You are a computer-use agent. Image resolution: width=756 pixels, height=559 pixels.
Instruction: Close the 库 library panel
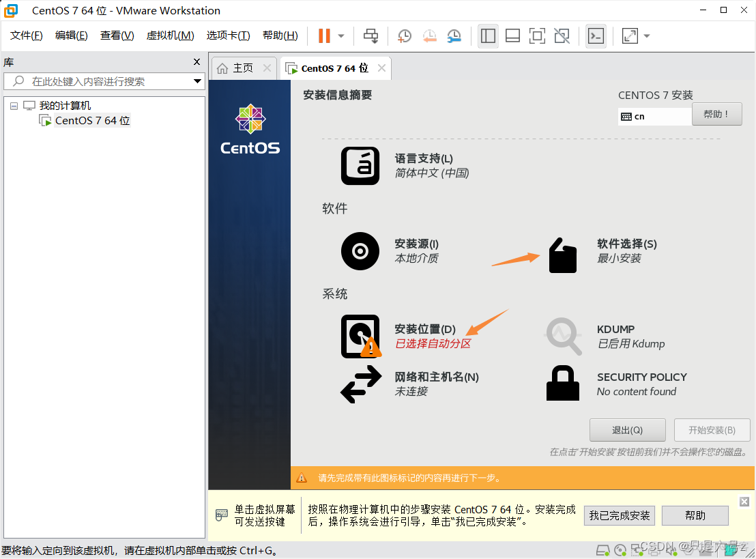pyautogui.click(x=197, y=61)
